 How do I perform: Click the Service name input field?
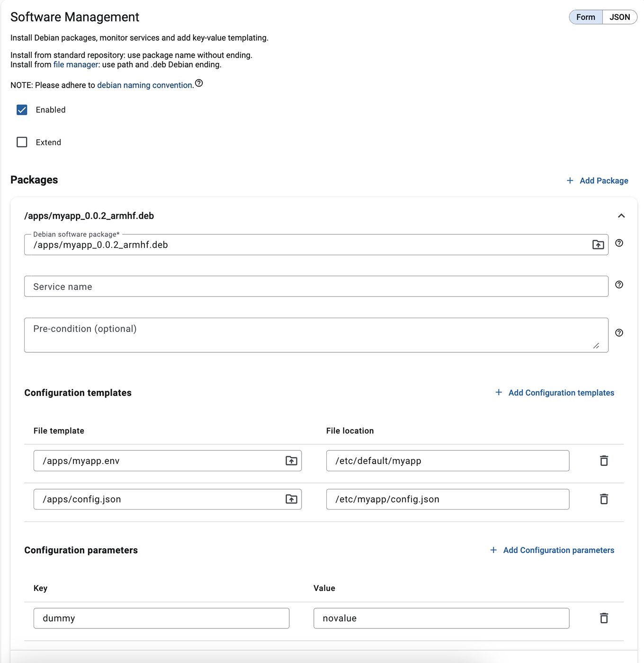coord(316,287)
